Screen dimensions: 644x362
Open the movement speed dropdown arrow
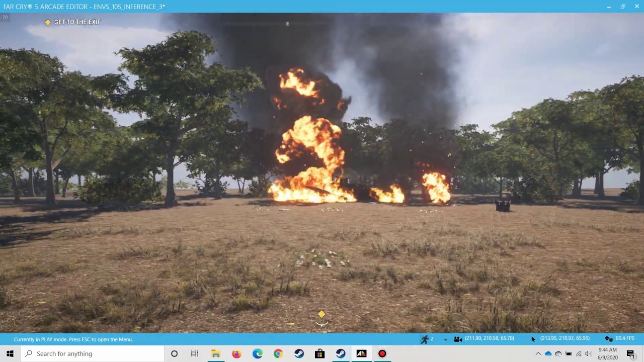coord(445,340)
